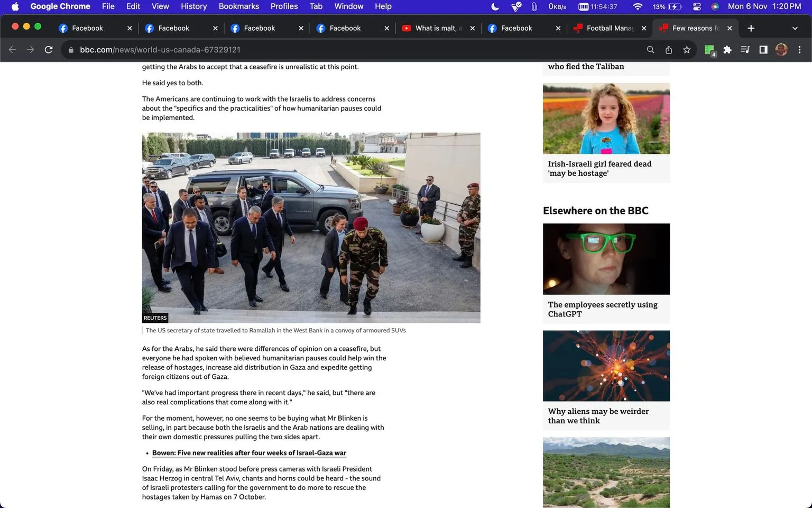Open 'The employees secretly using ChatGPT' story
This screenshot has height=508, width=812.
pos(603,309)
